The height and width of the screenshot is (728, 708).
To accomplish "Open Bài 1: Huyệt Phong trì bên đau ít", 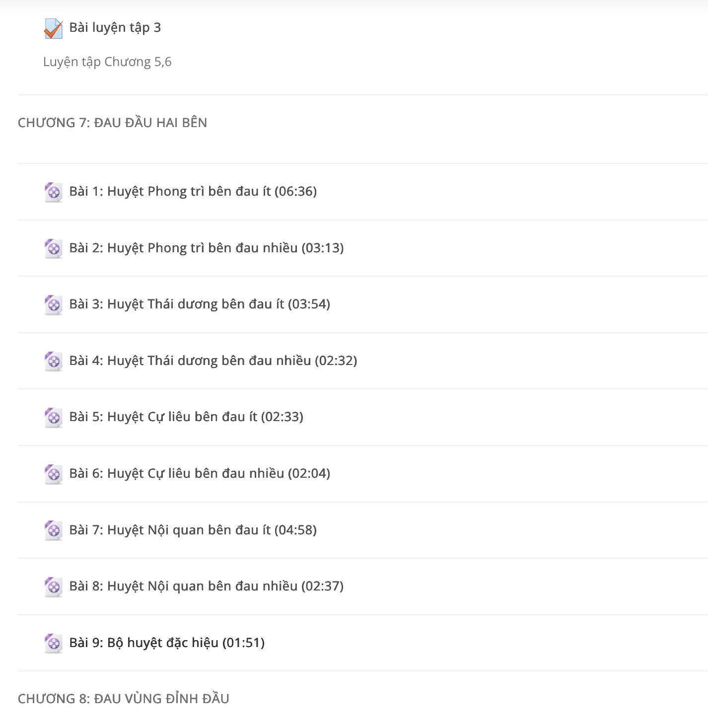I will tap(193, 192).
